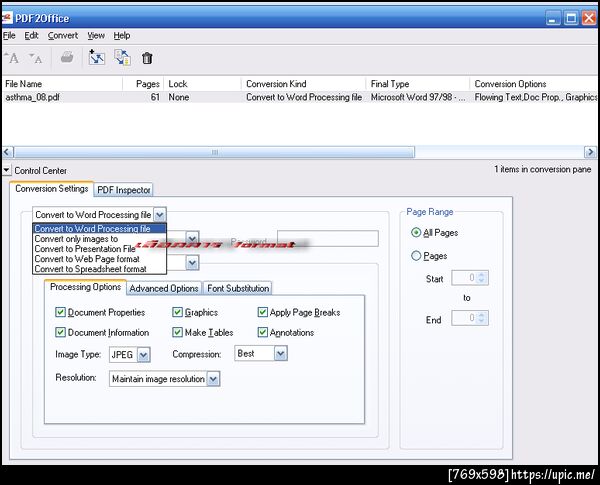
Task: Click the Lock column header
Action: pos(203,84)
